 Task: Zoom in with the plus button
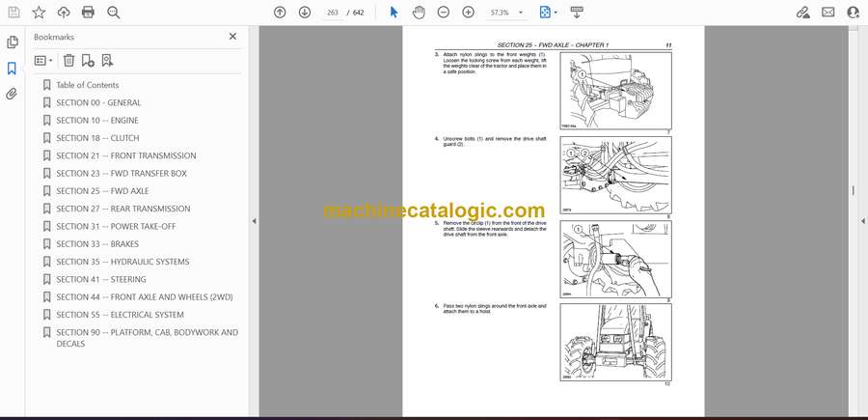tap(469, 13)
